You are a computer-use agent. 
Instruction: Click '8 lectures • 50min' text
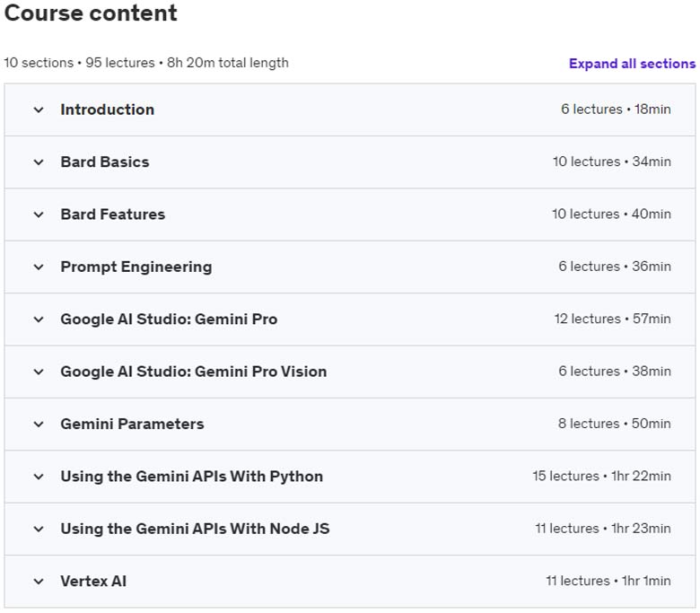pyautogui.click(x=615, y=424)
